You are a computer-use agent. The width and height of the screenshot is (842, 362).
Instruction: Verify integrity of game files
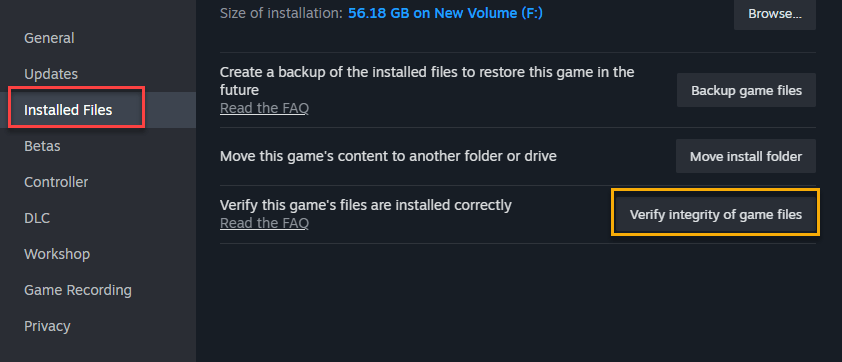pos(716,215)
